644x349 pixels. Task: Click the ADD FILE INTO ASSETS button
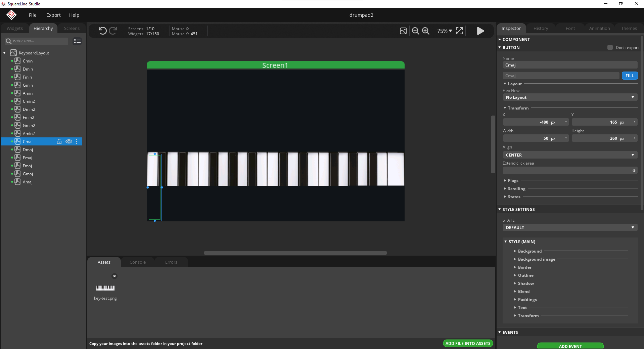point(468,344)
